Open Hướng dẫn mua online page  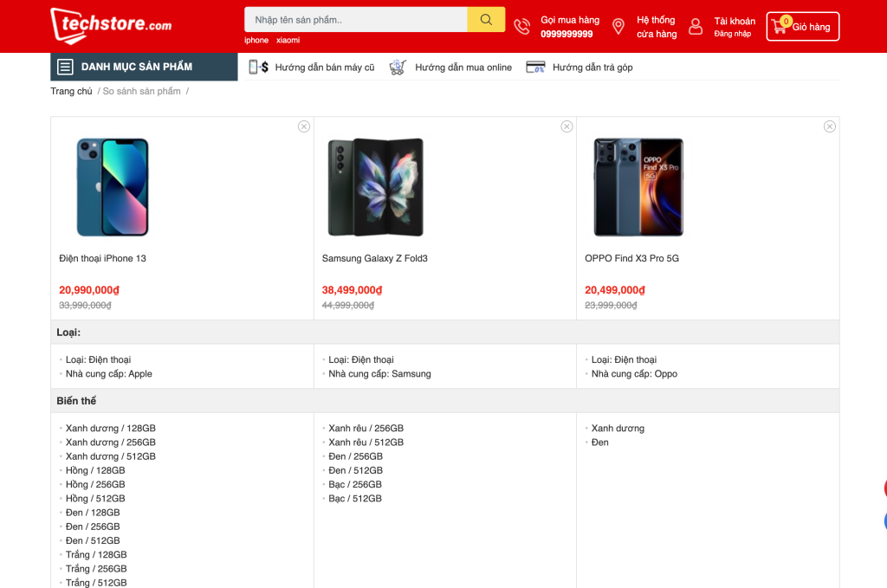click(463, 67)
